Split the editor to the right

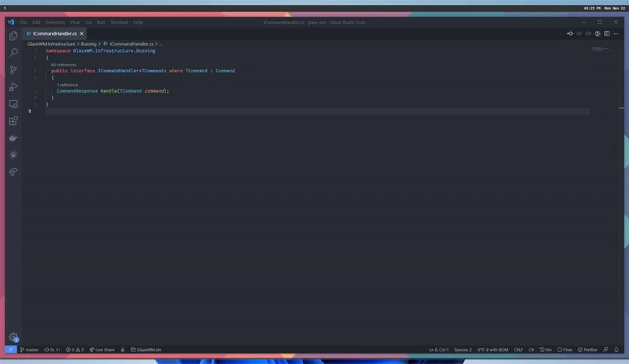tap(607, 34)
